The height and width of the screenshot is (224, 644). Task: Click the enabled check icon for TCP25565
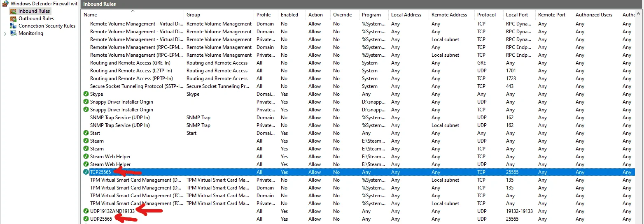(x=86, y=172)
